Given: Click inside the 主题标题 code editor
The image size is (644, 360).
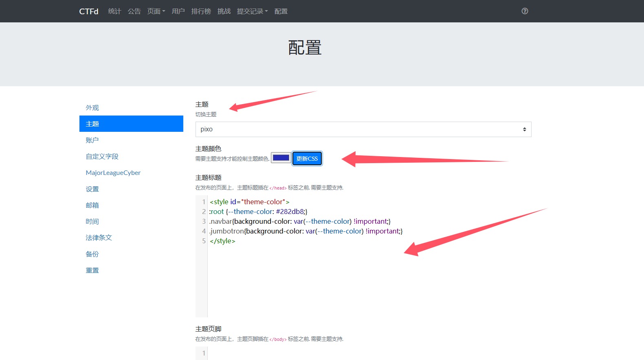Looking at the screenshot, I should pyautogui.click(x=363, y=256).
